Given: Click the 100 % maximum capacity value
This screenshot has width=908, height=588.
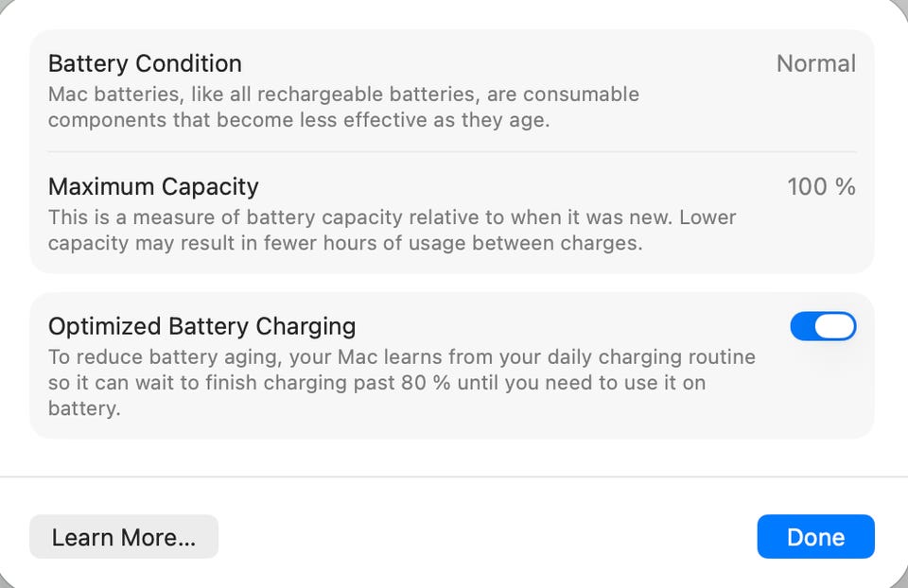Looking at the screenshot, I should tap(821, 186).
